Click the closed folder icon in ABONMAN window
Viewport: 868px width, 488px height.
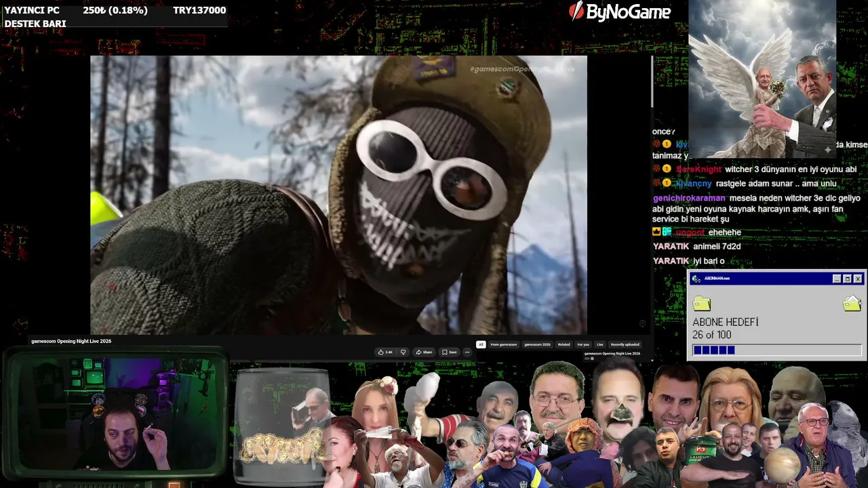coord(702,304)
